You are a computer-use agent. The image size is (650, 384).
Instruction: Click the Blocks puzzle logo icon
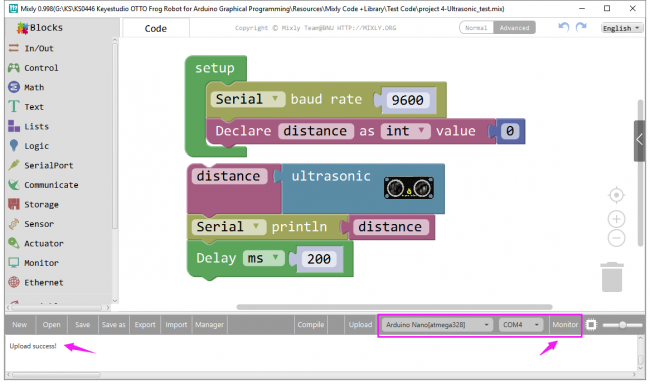click(22, 28)
